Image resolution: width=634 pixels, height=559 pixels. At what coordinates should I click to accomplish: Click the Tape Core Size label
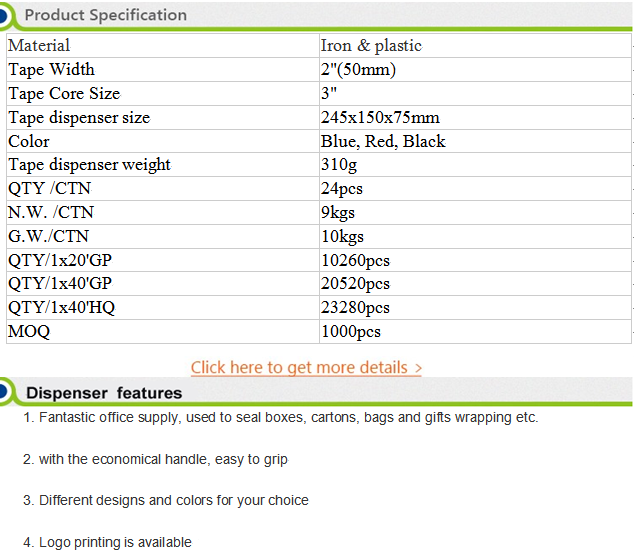tap(64, 93)
